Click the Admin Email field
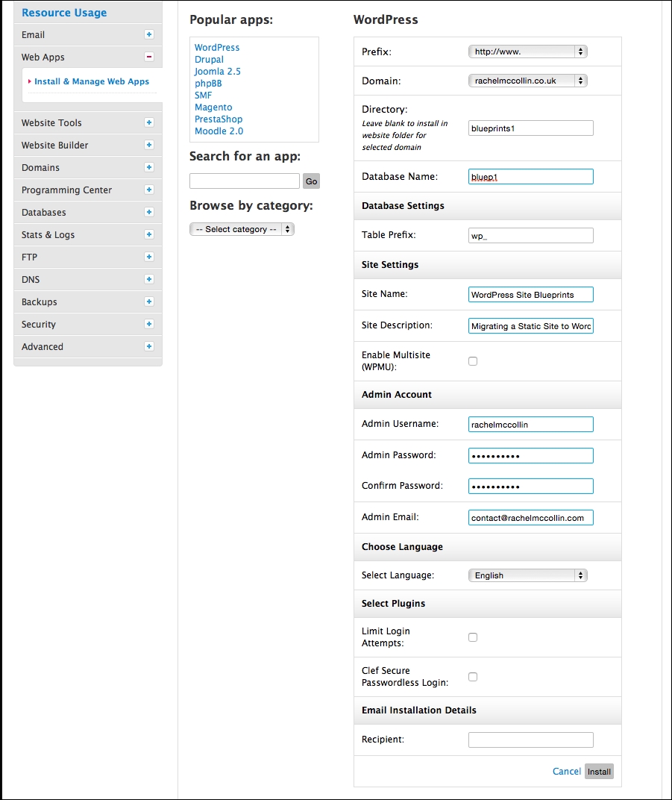672x800 pixels. pos(531,517)
